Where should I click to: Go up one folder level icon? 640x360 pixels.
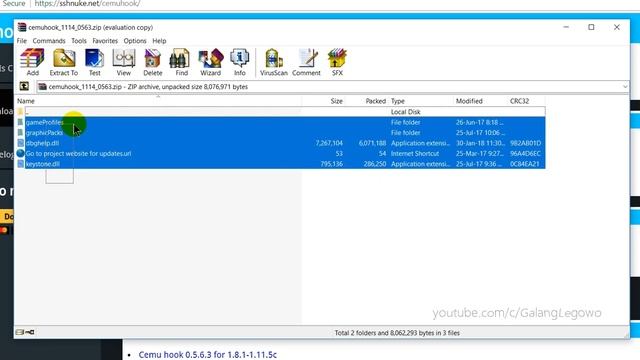[x=24, y=86]
